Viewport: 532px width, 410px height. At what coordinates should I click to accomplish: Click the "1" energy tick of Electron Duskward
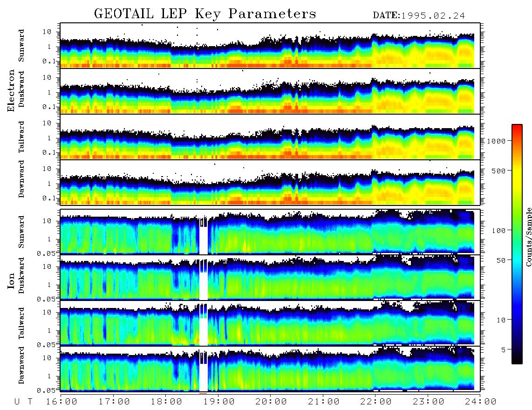point(49,92)
